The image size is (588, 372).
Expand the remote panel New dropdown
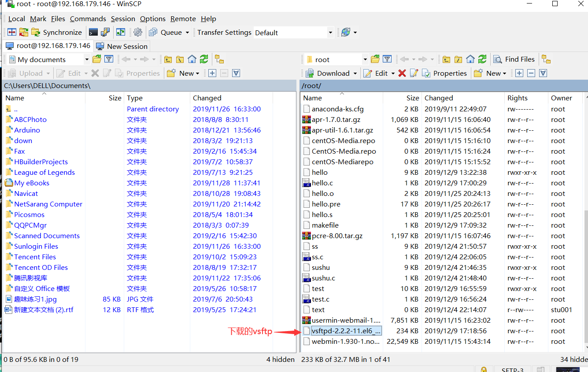point(504,74)
